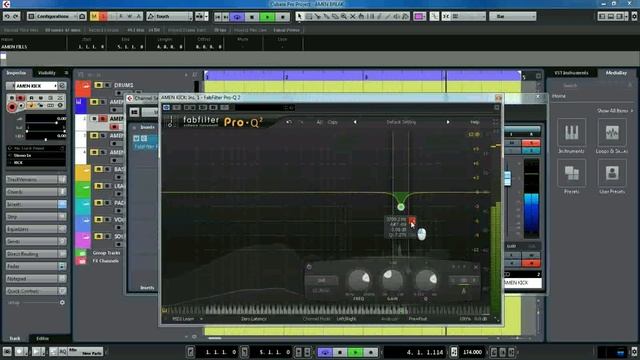Expand the Notepad inspector section
Viewport: 640px width, 360px height.
point(36,278)
